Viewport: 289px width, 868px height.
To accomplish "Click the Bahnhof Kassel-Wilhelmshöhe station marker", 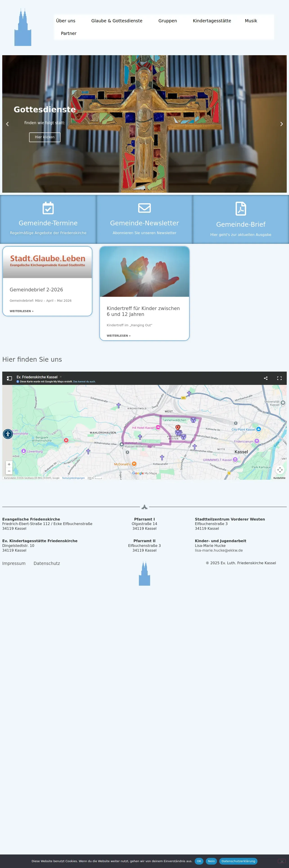I will pyautogui.click(x=122, y=444).
